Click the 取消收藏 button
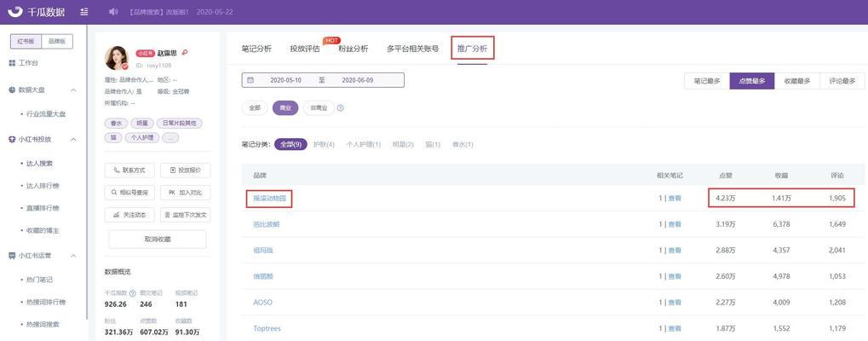 tap(158, 240)
